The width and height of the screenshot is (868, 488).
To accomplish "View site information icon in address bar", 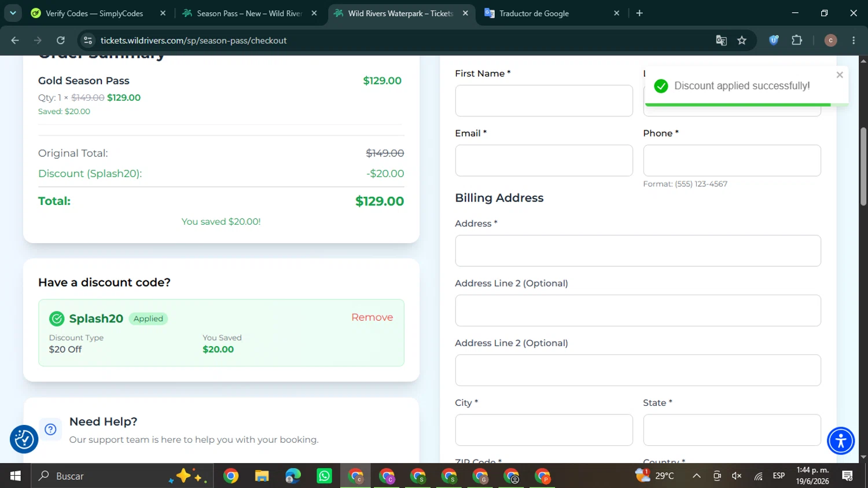I will point(88,41).
